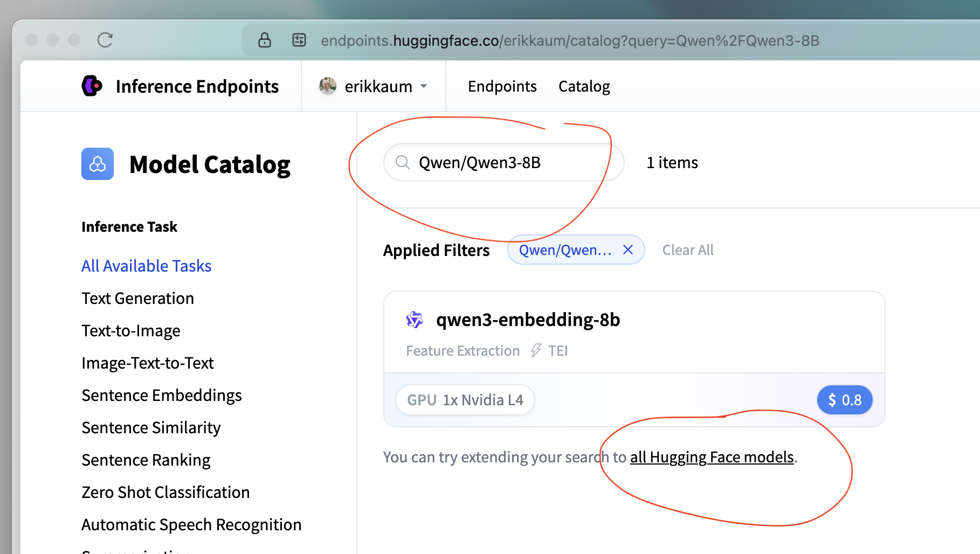Filter by Automatic Speech Recognition task
Image resolution: width=980 pixels, height=554 pixels.
point(191,525)
